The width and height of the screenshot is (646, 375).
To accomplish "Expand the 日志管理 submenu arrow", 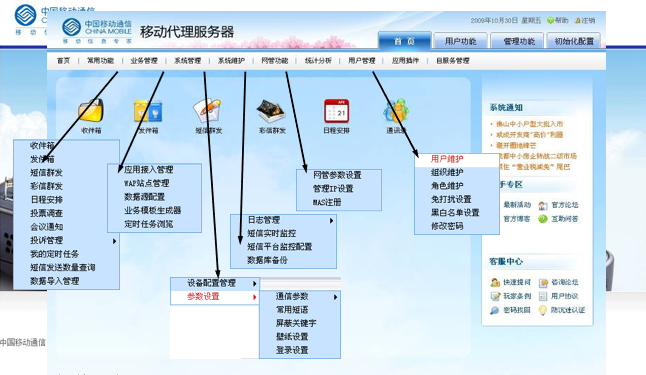I will [331, 221].
